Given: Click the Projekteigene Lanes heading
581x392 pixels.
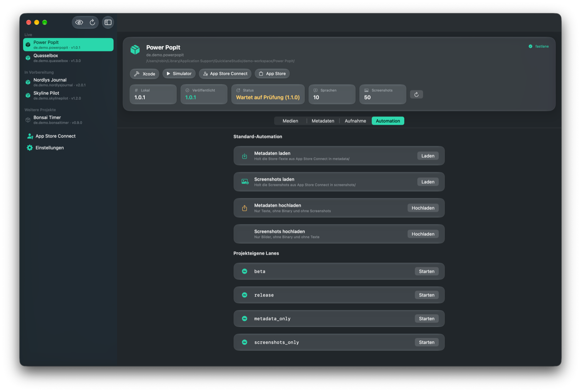Looking at the screenshot, I should click(x=256, y=253).
